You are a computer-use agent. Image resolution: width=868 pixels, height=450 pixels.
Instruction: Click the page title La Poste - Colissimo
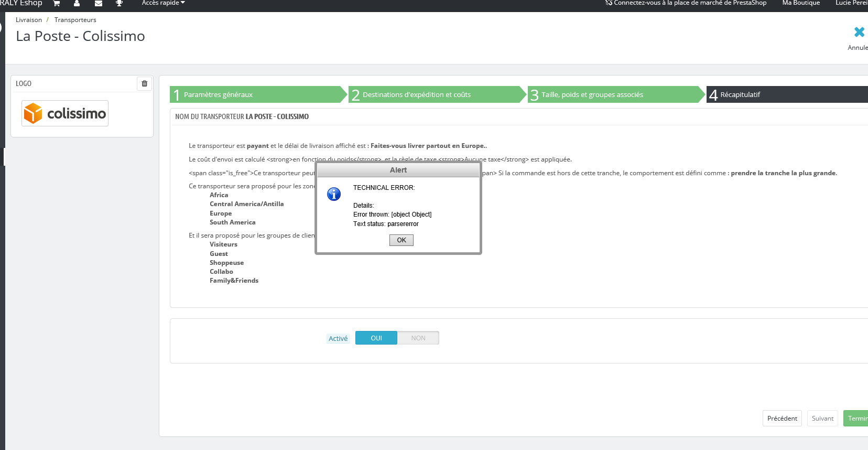(x=80, y=36)
